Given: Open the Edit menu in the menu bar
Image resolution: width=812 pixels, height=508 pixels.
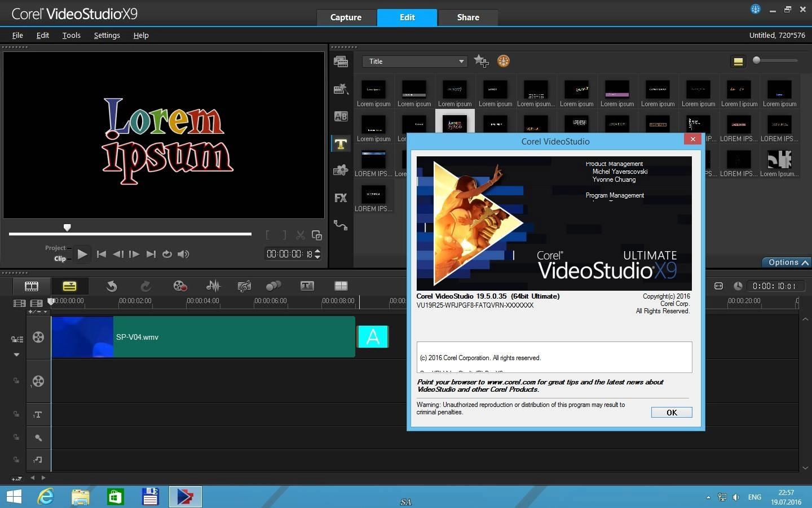Looking at the screenshot, I should click(x=43, y=35).
